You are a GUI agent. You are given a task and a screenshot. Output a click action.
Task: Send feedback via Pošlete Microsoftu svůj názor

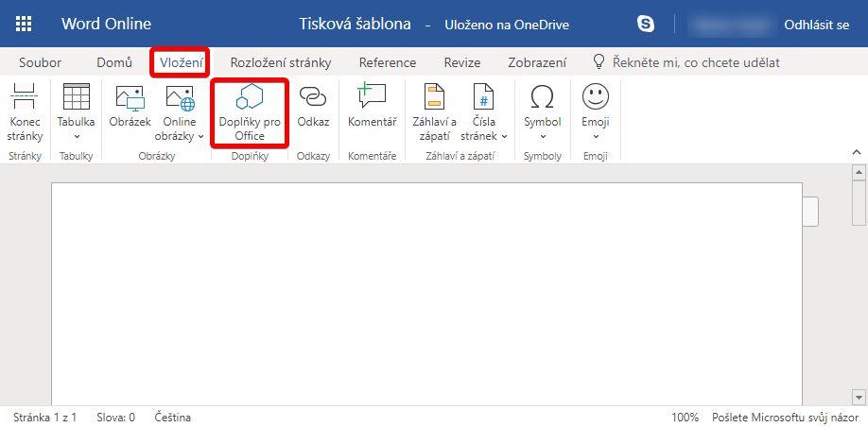click(x=787, y=417)
